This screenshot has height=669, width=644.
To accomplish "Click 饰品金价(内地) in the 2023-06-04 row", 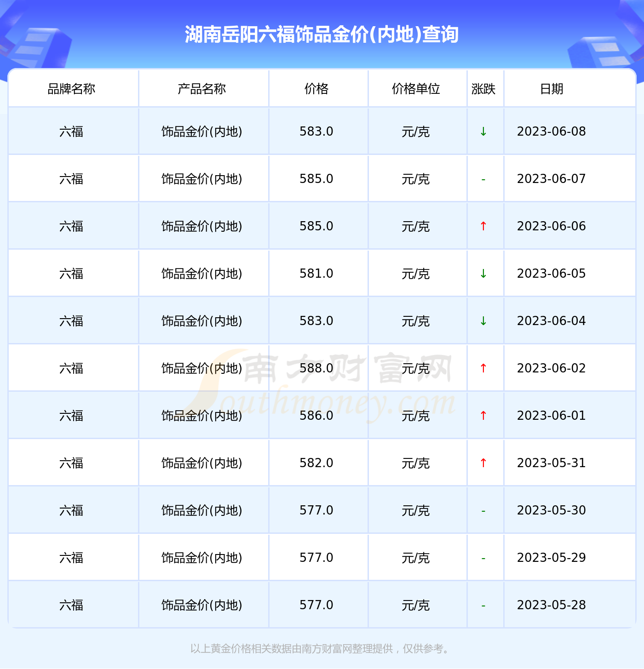I will tap(202, 321).
